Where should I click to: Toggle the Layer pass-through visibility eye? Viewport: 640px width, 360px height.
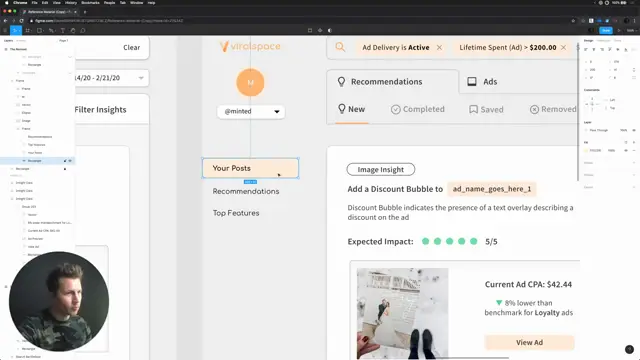point(634,130)
